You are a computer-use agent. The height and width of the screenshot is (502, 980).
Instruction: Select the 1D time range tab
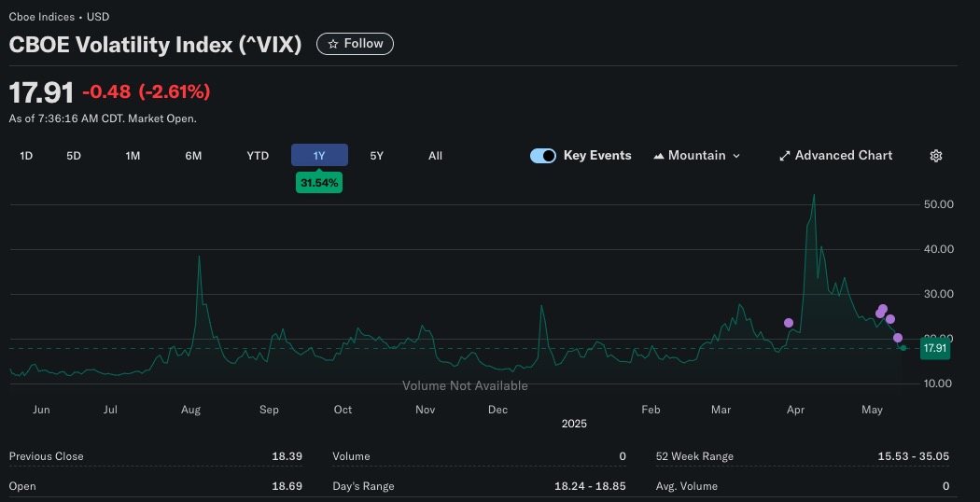(26, 156)
